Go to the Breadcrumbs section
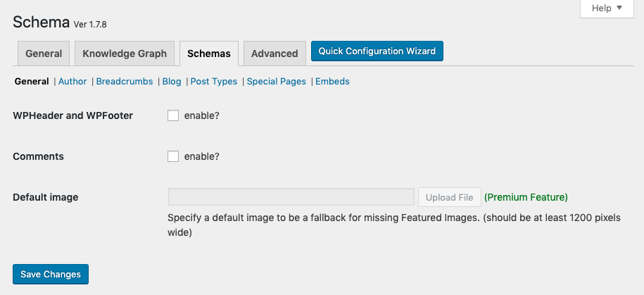 click(x=125, y=82)
